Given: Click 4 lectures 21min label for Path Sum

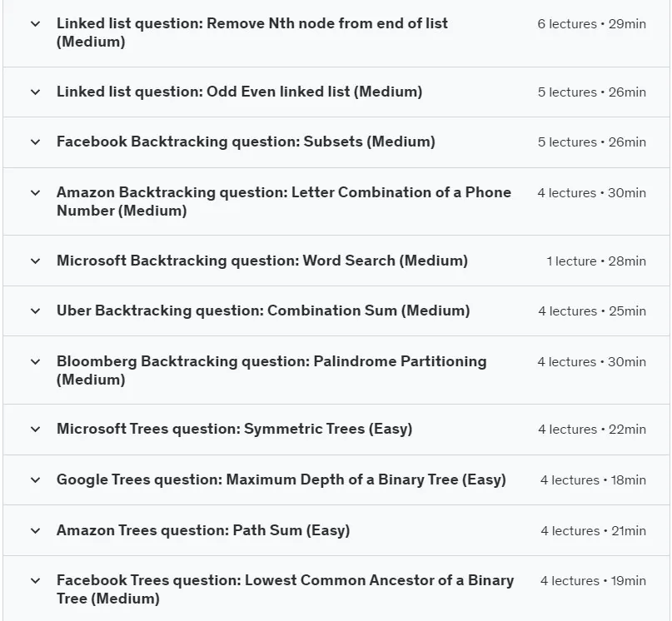Looking at the screenshot, I should point(593,531).
